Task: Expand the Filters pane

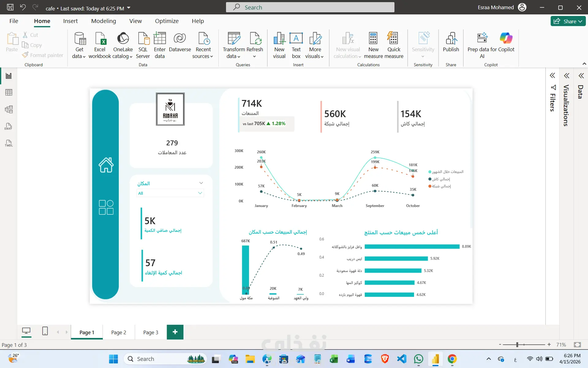Action: coord(552,76)
